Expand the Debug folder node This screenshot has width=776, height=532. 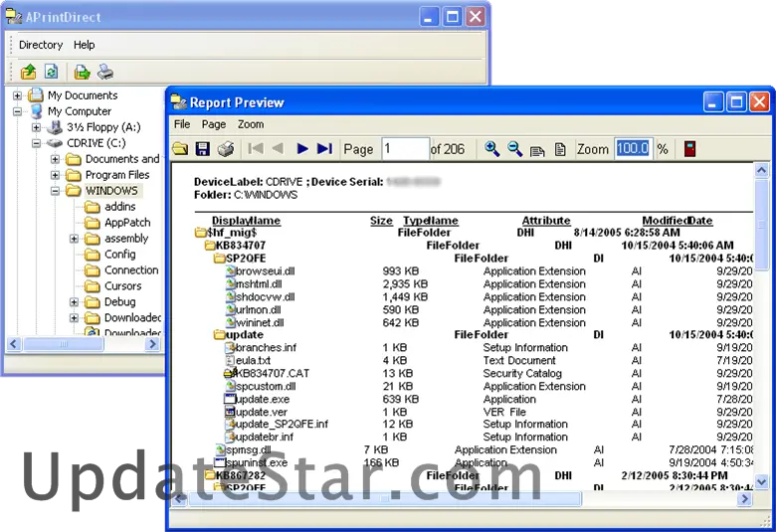click(74, 302)
